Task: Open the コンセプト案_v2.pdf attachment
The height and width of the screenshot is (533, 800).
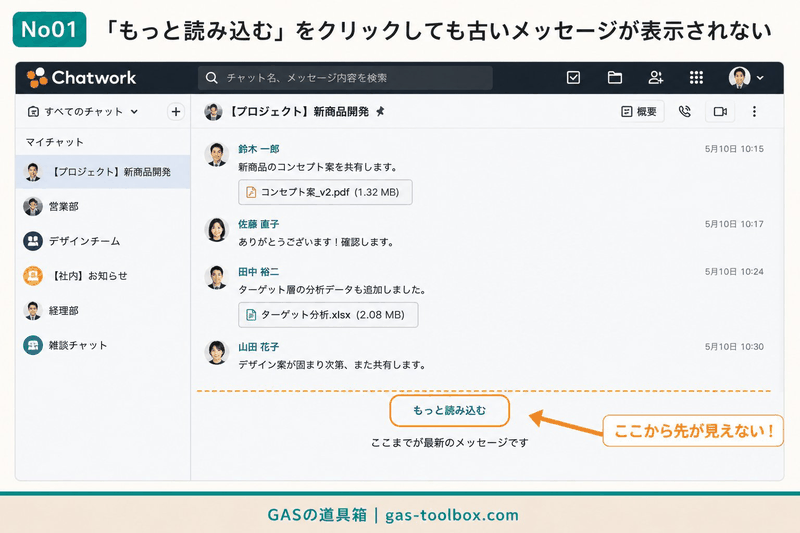Action: 325,192
